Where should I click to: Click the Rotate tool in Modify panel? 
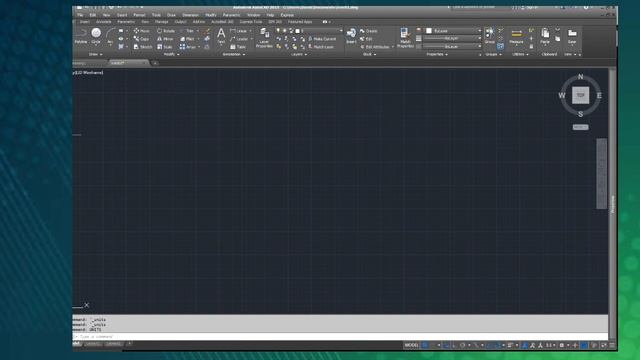pos(166,31)
